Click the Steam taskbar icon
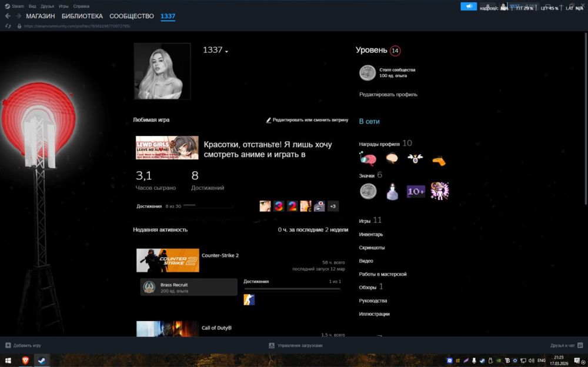588x367 pixels. coord(42,361)
